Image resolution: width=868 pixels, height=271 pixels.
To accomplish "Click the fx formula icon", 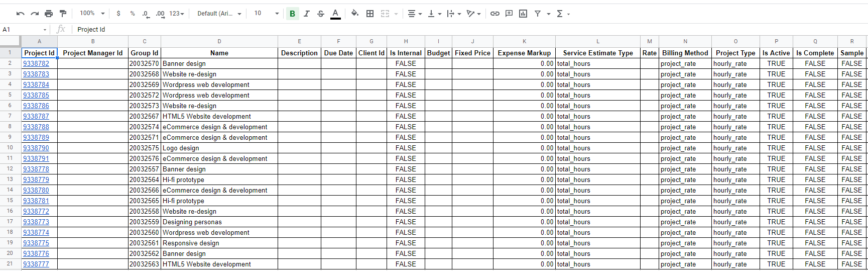I will [x=61, y=29].
